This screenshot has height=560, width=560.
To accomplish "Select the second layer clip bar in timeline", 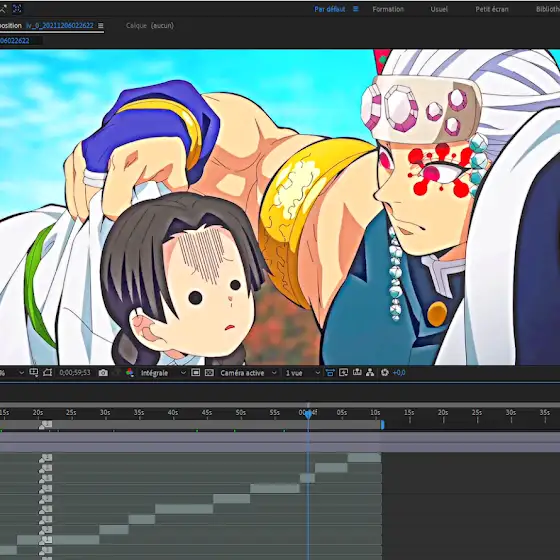I will coord(331,468).
